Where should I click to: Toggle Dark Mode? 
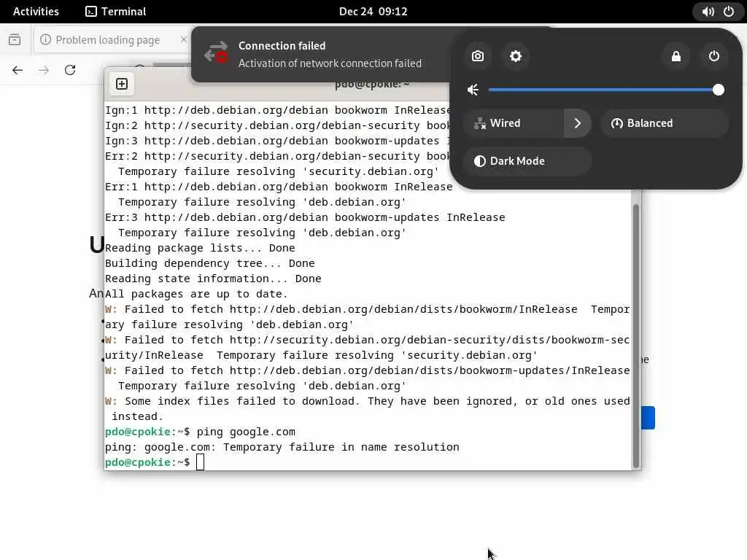527,161
